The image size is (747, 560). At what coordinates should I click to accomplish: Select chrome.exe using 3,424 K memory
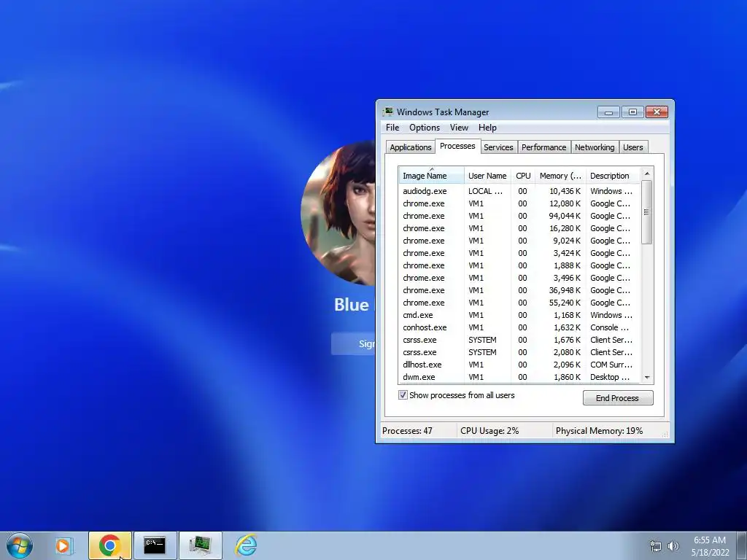pyautogui.click(x=519, y=253)
